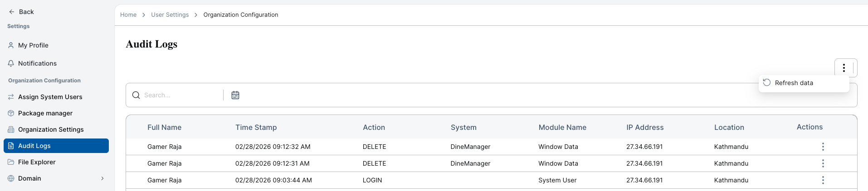Click the IP Address column header
This screenshot has height=191, width=868.
pos(645,128)
